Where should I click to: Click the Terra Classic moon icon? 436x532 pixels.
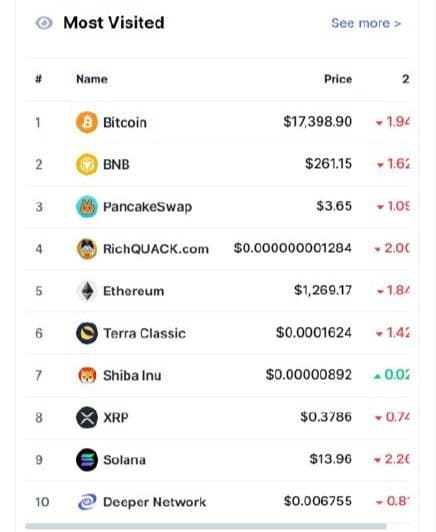tap(87, 333)
